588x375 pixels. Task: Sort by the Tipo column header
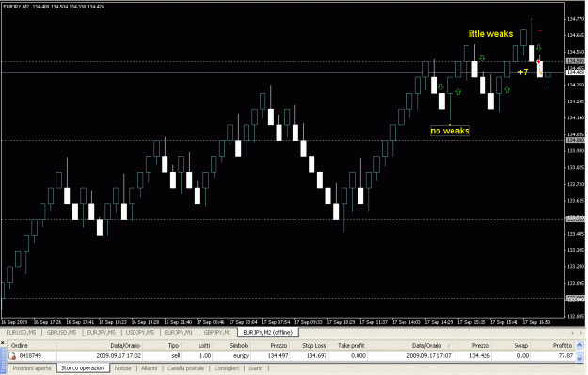coord(173,346)
